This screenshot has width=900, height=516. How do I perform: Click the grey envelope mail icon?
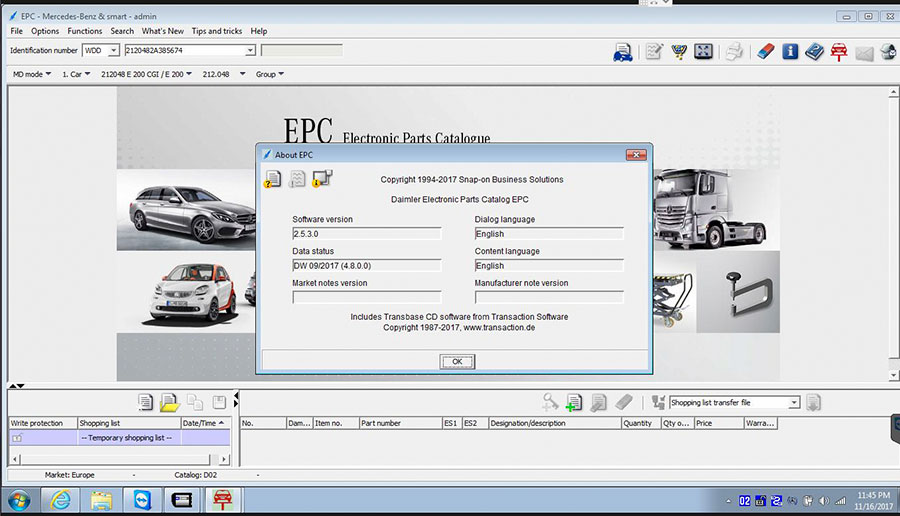click(864, 53)
